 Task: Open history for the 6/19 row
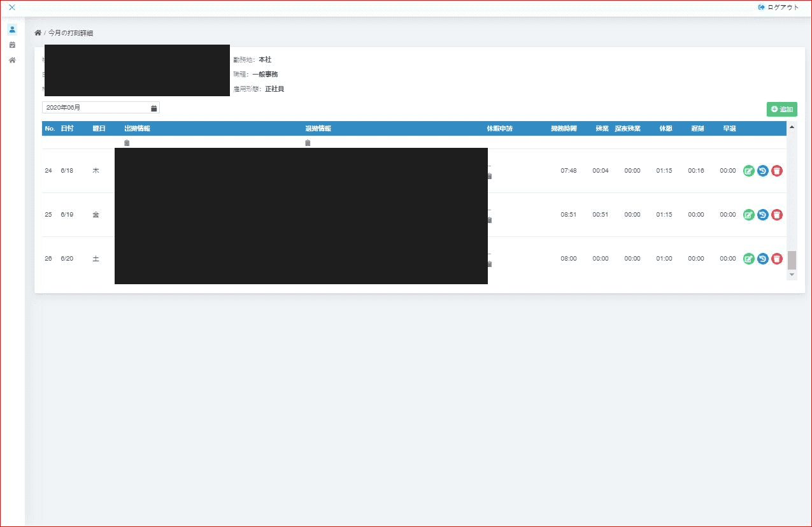[x=763, y=215]
